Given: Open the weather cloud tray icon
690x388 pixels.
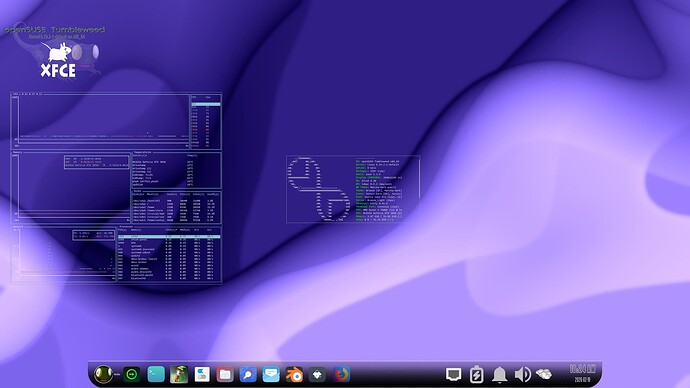Looking at the screenshot, I should (544, 374).
